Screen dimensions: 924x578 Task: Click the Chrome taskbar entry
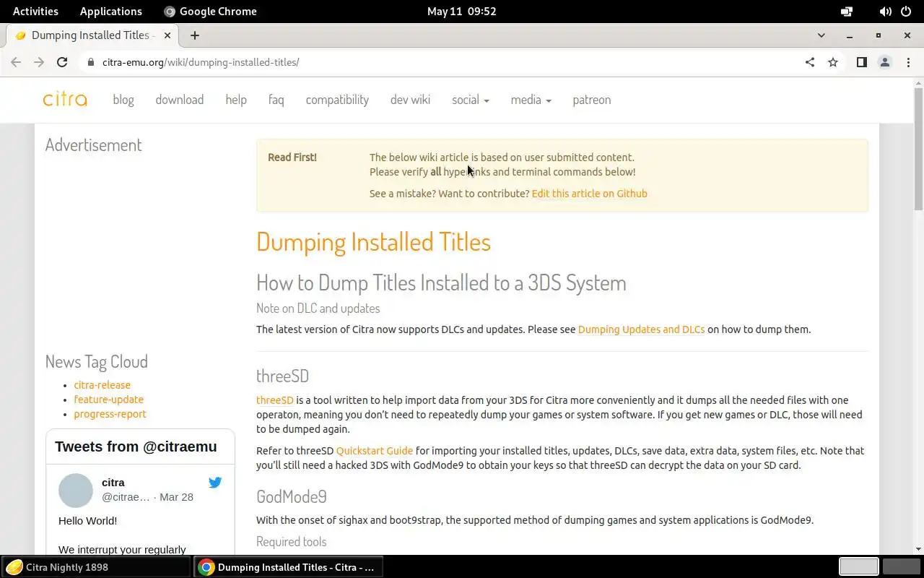click(288, 567)
